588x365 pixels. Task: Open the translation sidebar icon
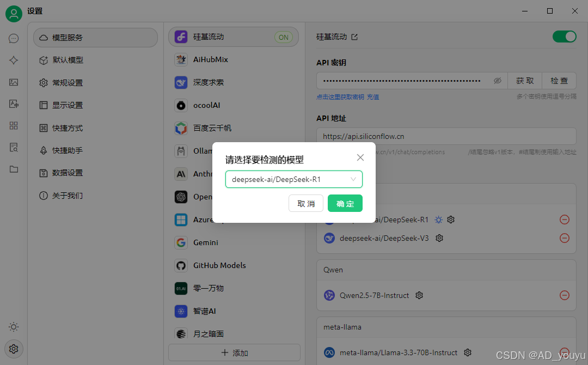[x=13, y=104]
